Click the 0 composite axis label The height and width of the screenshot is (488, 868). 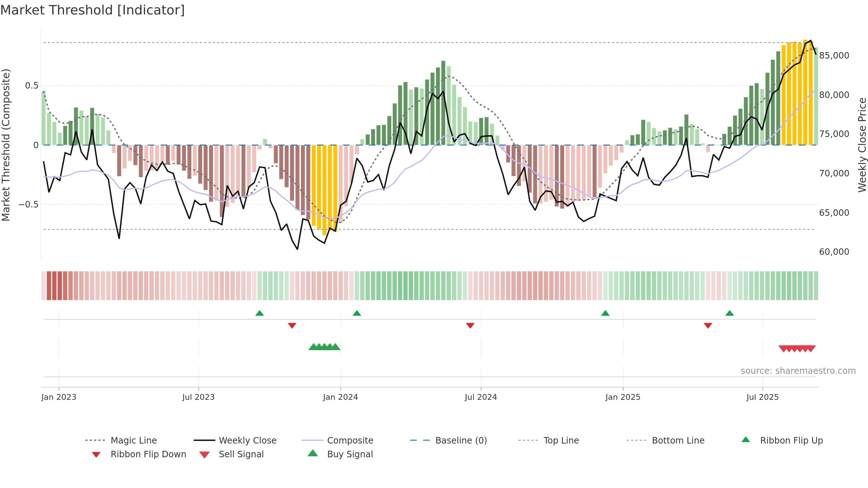pyautogui.click(x=36, y=145)
